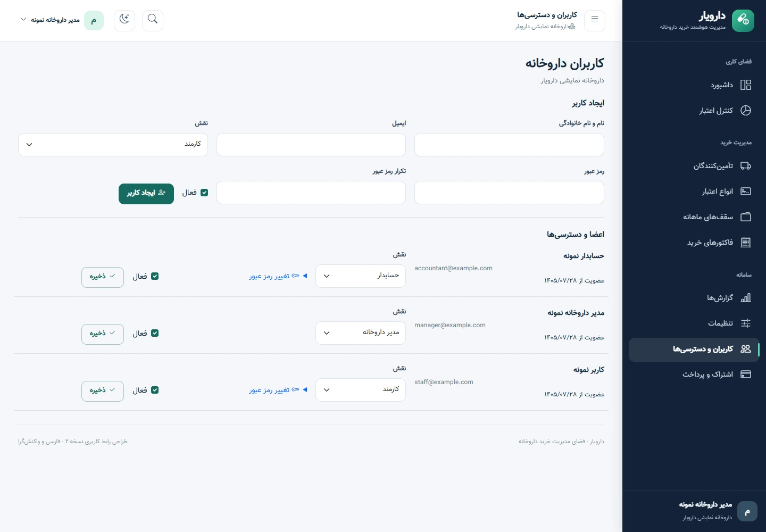Click the ایجاد کاربر button
766x532 pixels.
146,193
